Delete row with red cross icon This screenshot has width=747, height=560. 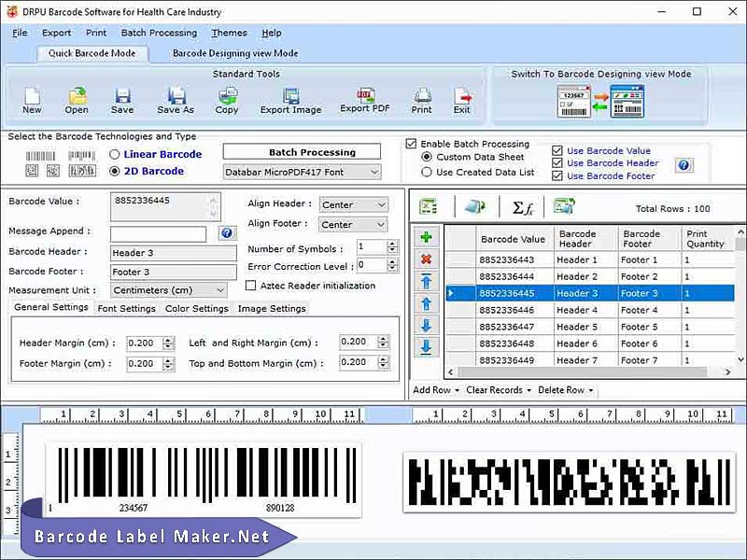pyautogui.click(x=426, y=259)
